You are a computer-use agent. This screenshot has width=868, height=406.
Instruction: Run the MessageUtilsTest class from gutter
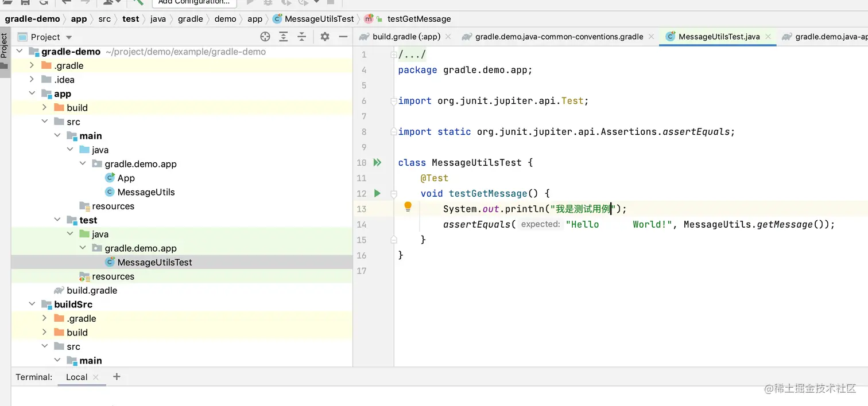377,162
